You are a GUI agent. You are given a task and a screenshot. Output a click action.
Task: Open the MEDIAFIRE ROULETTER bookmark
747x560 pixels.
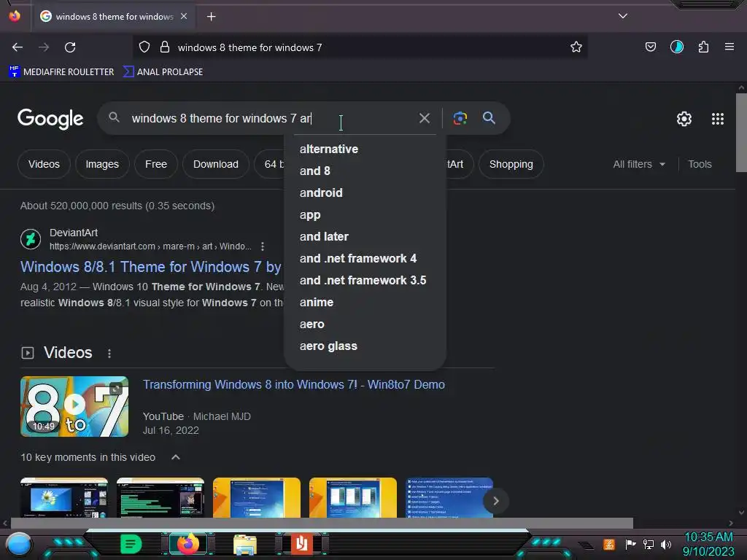[61, 72]
